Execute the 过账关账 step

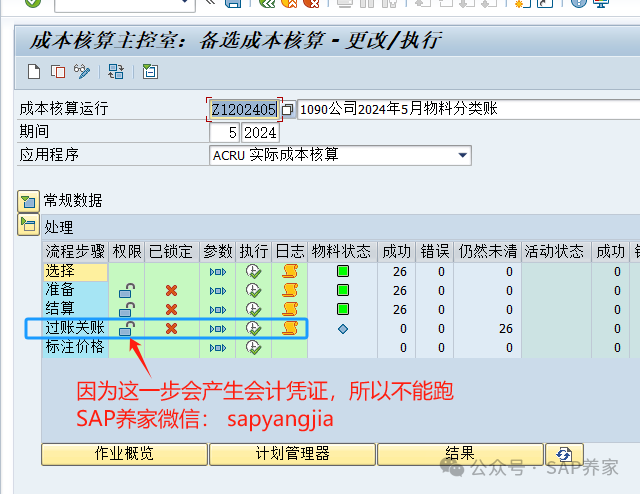tap(253, 329)
